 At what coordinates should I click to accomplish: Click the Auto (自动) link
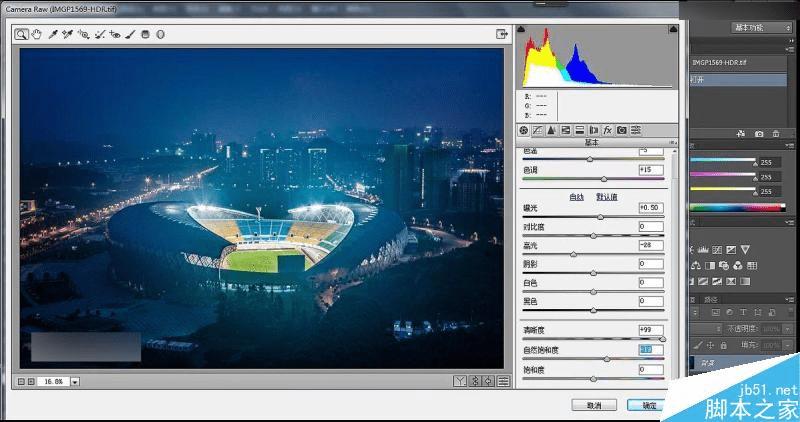pyautogui.click(x=577, y=197)
